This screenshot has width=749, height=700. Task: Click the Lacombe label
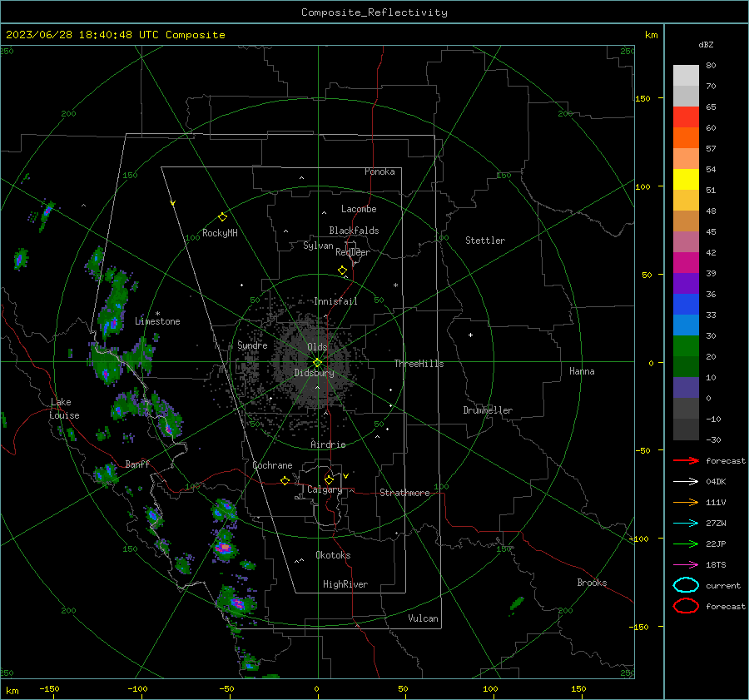coord(359,209)
